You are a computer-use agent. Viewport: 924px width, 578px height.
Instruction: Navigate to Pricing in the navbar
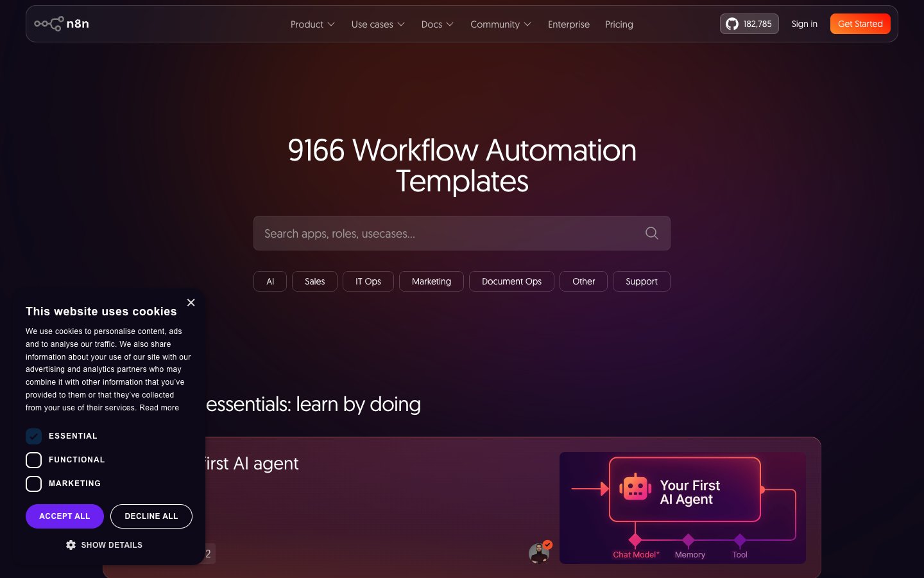(x=619, y=24)
